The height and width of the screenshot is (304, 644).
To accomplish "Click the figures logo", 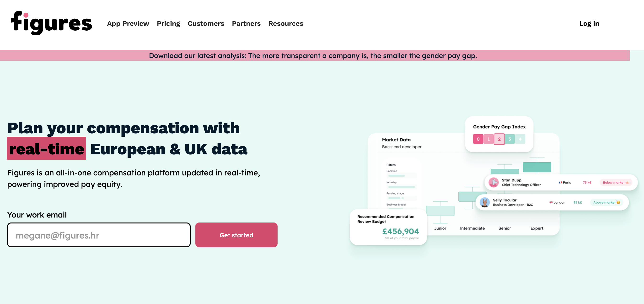I will click(51, 23).
